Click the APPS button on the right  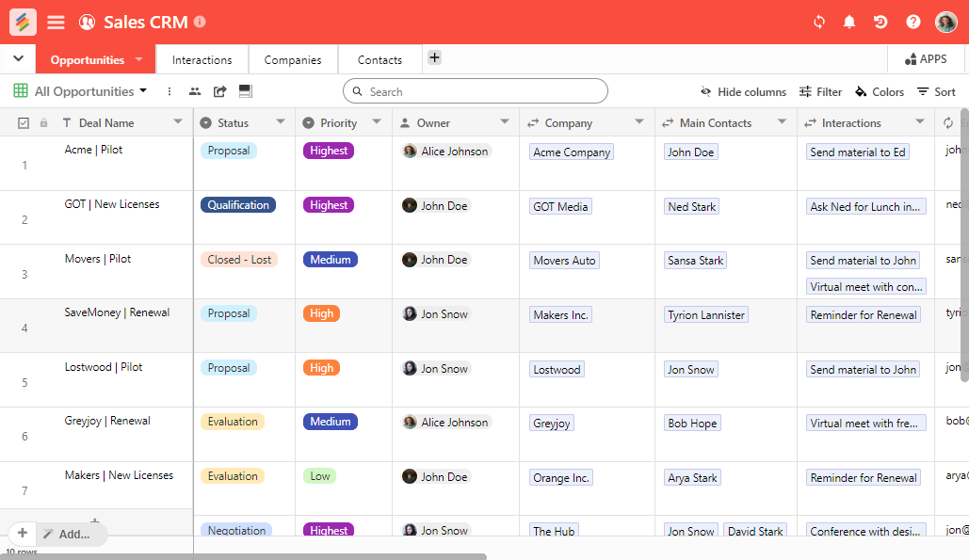coord(926,58)
